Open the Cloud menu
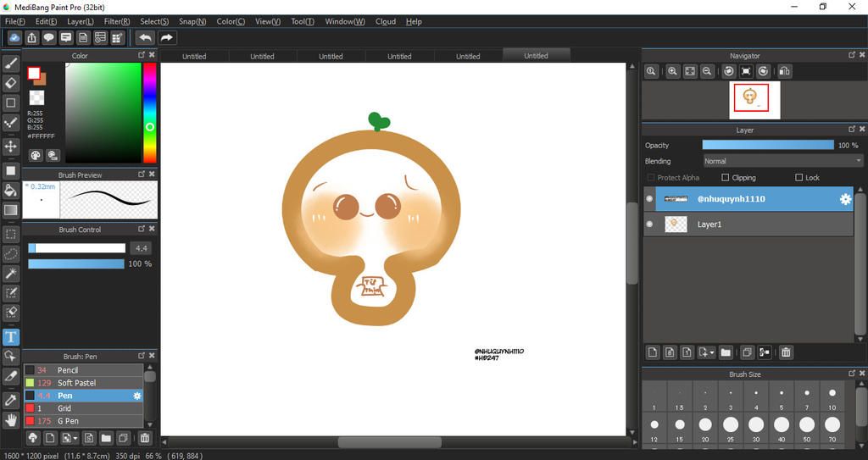868x460 pixels. [386, 21]
